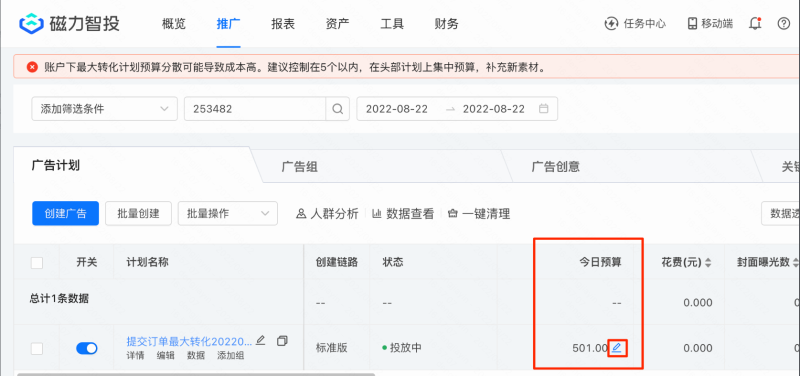Switch to the 广告组 tab
The height and width of the screenshot is (376, 800).
click(299, 166)
